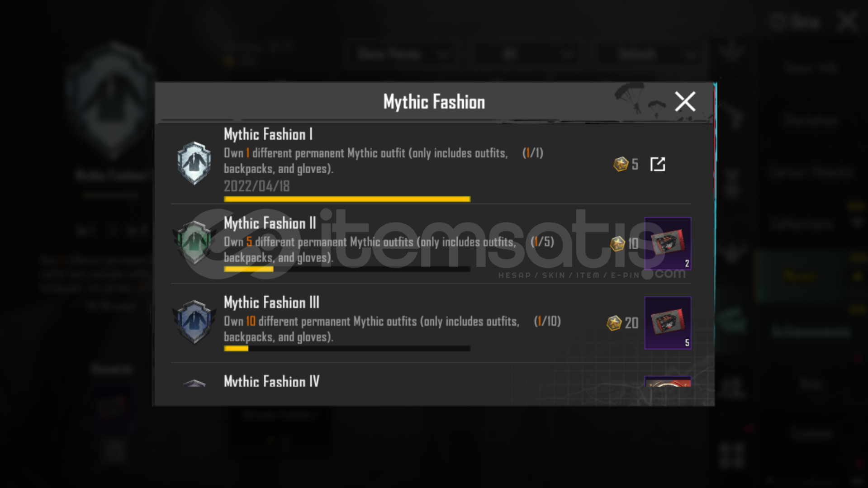
Task: Open the Mythic Fashion III crate reward
Action: coord(668,323)
